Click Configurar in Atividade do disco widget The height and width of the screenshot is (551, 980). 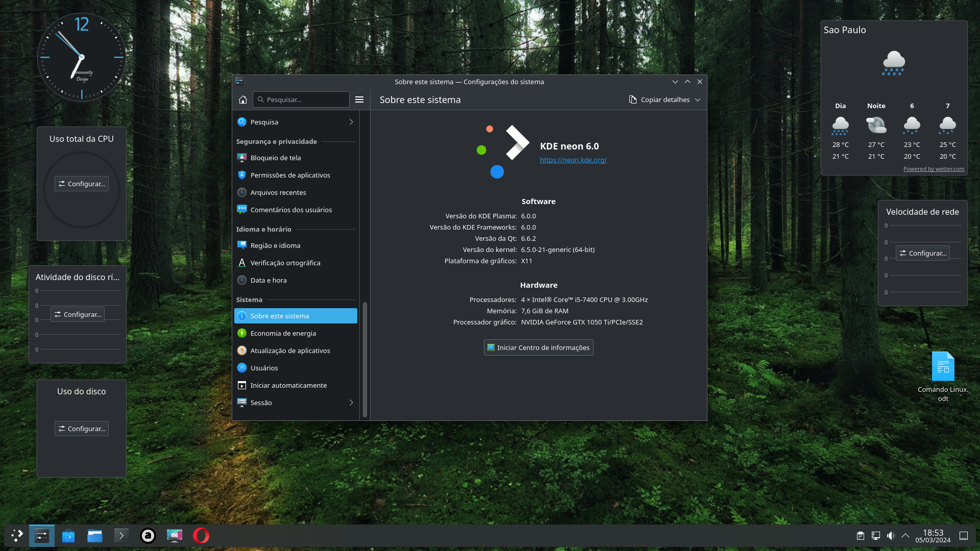coord(78,314)
